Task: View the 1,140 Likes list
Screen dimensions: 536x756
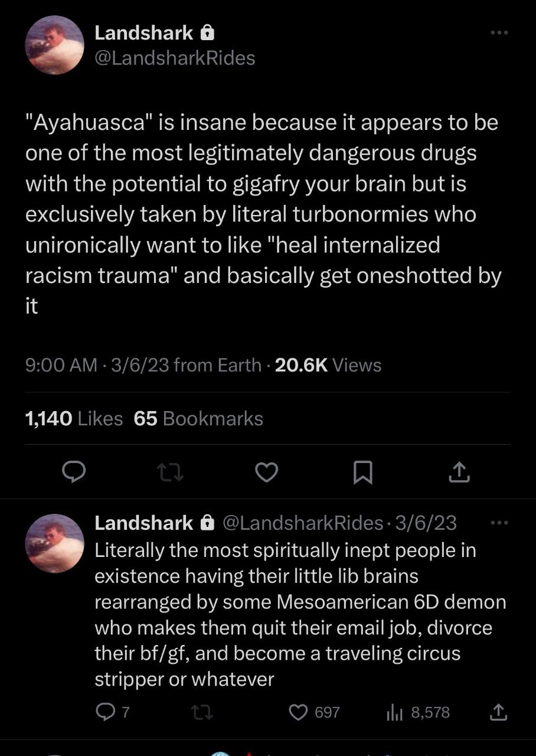Action: pyautogui.click(x=74, y=419)
